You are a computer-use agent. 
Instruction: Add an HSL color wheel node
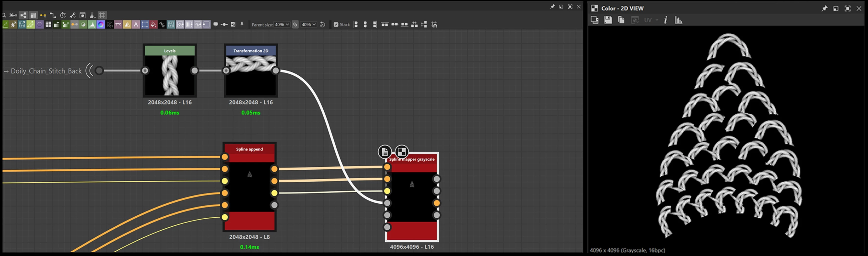tap(101, 24)
